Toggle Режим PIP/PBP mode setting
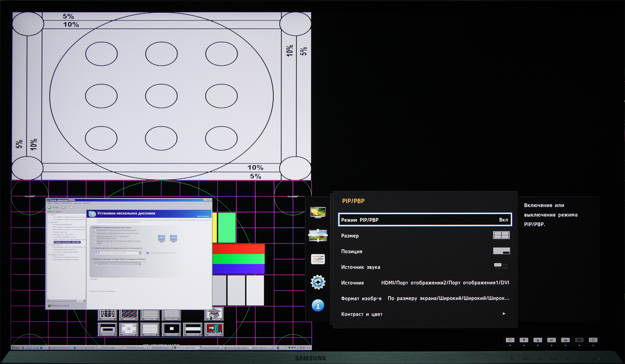Screen dimensions: 625x364 point(425,220)
